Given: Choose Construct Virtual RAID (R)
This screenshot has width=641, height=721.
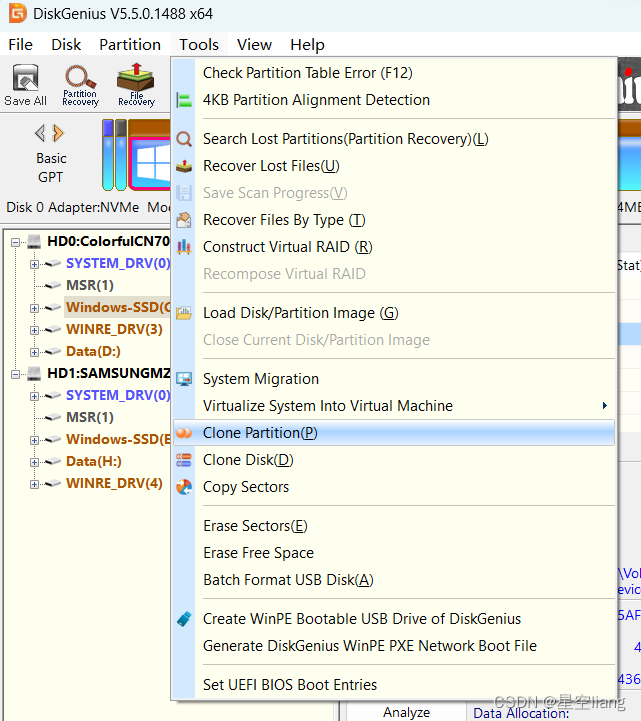Looking at the screenshot, I should tap(394, 247).
